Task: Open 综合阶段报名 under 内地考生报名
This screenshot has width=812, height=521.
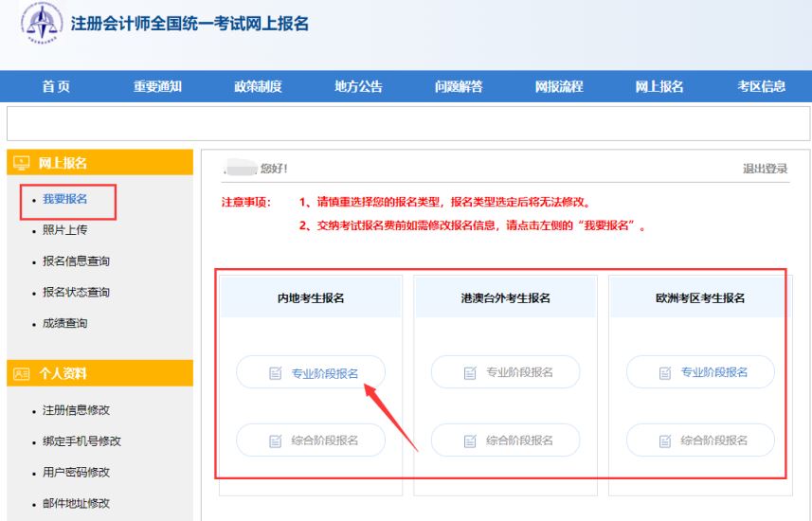Action: pos(311,440)
